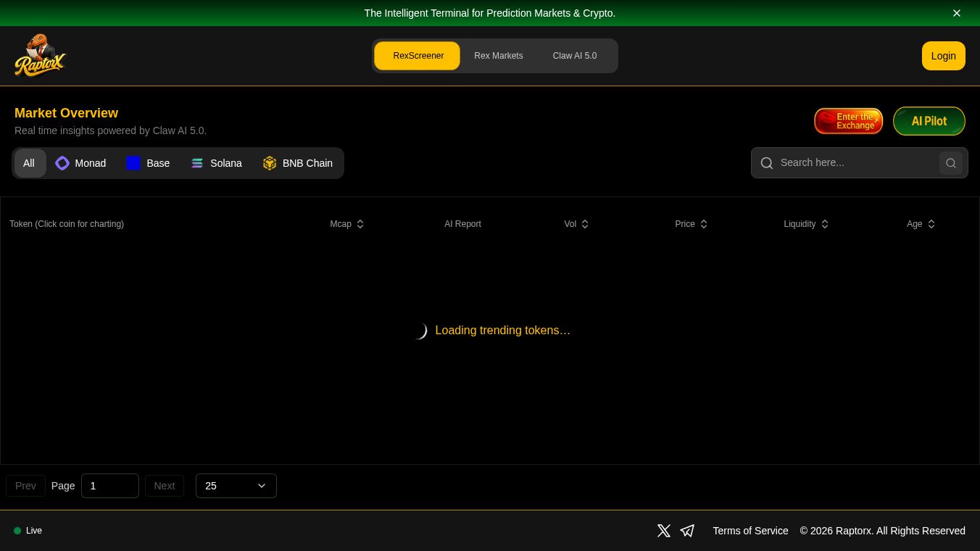The height and width of the screenshot is (551, 980).
Task: Filter tokens by Base chain
Action: pyautogui.click(x=148, y=163)
